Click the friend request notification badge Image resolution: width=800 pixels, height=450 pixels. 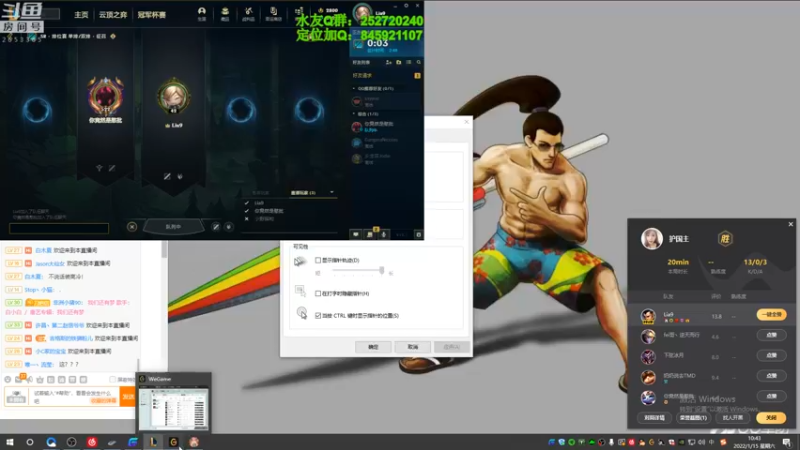[x=417, y=76]
